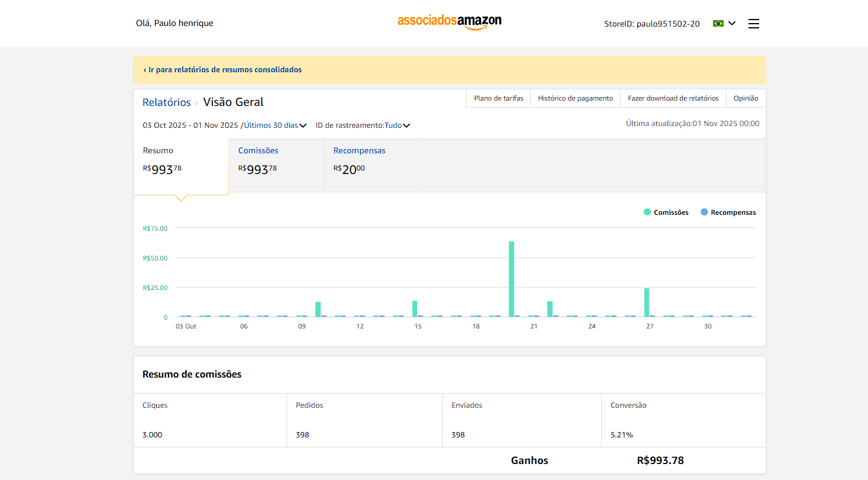The image size is (868, 480).
Task: Select the Resumo tab
Action: pyautogui.click(x=158, y=151)
